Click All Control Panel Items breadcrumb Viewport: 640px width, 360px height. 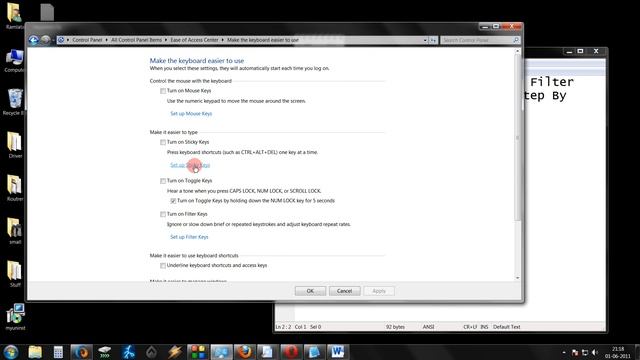(x=136, y=40)
